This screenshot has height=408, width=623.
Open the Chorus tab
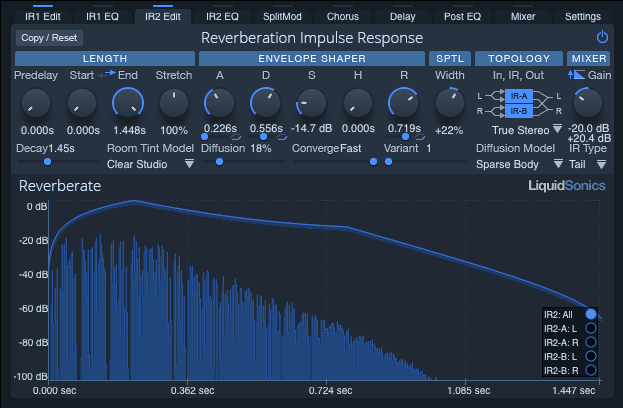(x=342, y=17)
